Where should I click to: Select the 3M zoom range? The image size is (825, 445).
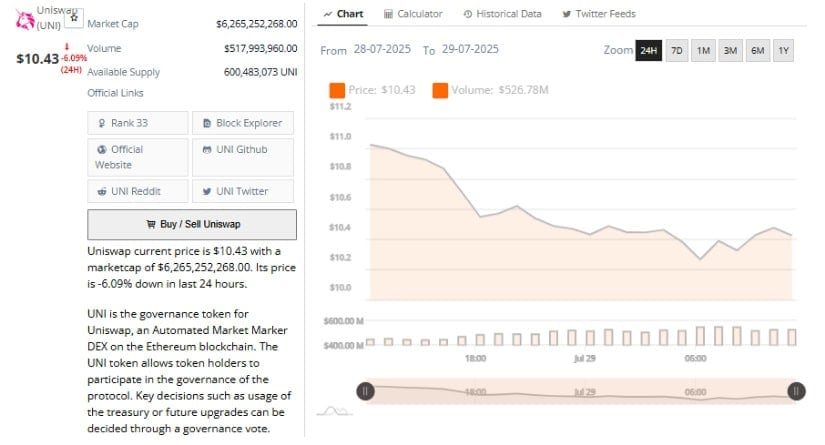730,50
